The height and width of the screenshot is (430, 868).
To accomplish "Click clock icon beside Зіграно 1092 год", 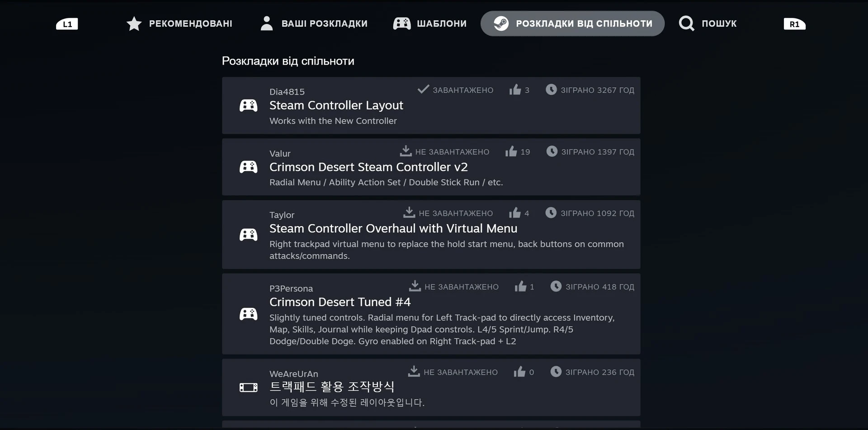I will pos(551,213).
